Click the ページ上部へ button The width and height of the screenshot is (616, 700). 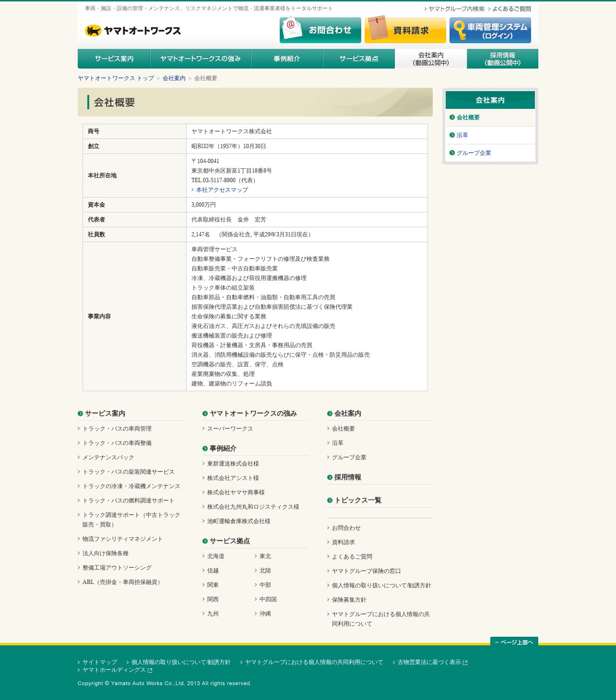(514, 642)
